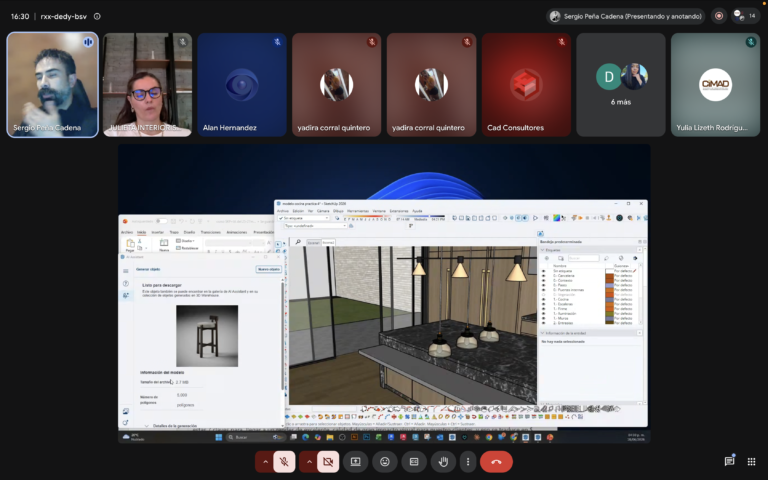The height and width of the screenshot is (480, 768).
Task: Open the emoji reactions button
Action: pyautogui.click(x=385, y=462)
